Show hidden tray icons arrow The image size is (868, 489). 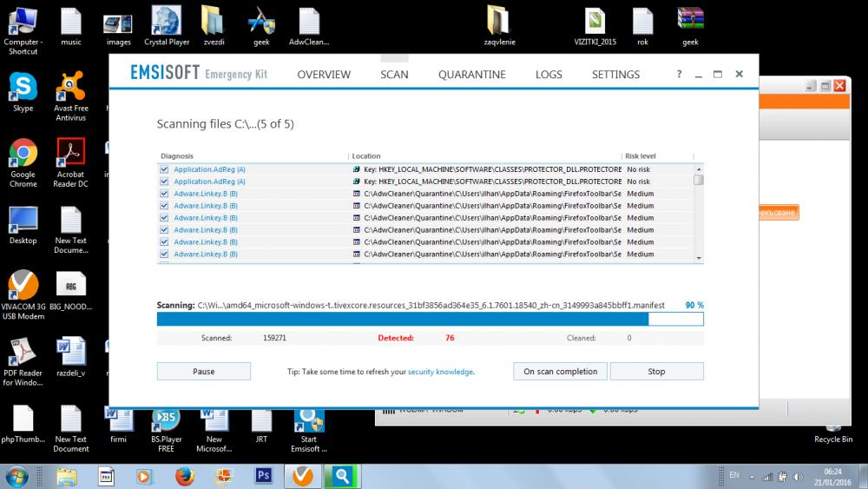coord(752,477)
